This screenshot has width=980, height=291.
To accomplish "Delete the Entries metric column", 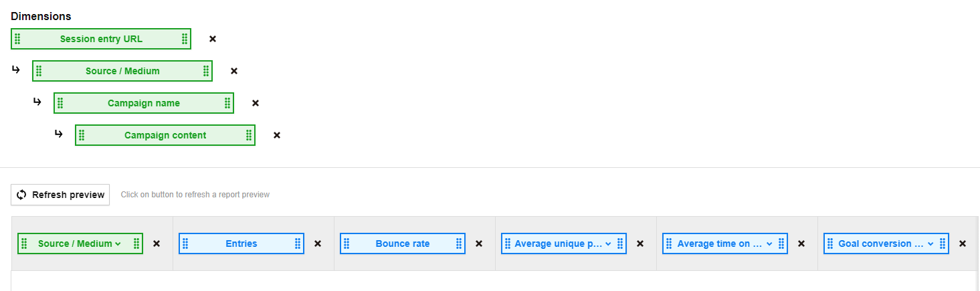I will tap(318, 244).
